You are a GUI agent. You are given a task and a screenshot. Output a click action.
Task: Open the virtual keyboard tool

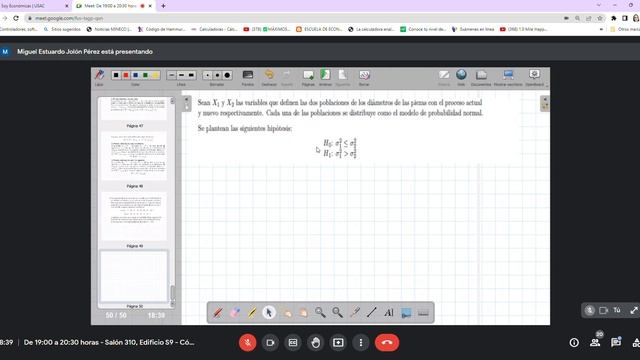click(423, 313)
